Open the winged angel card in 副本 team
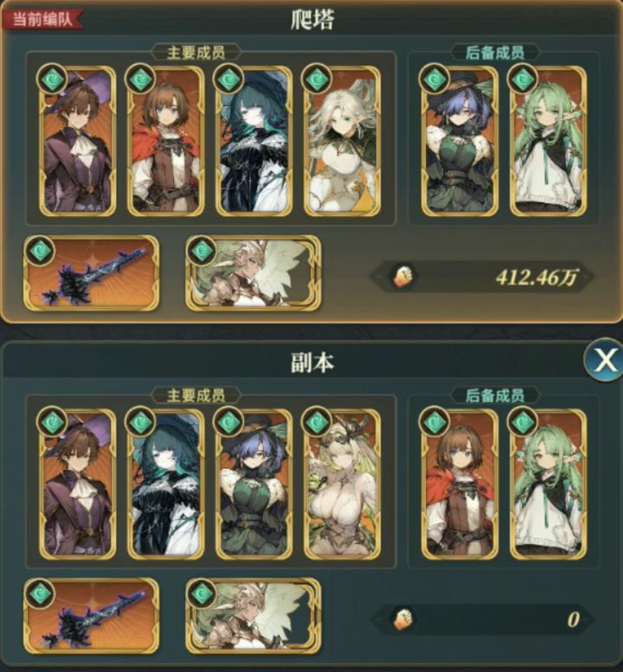This screenshot has height=672, width=623. (253, 616)
